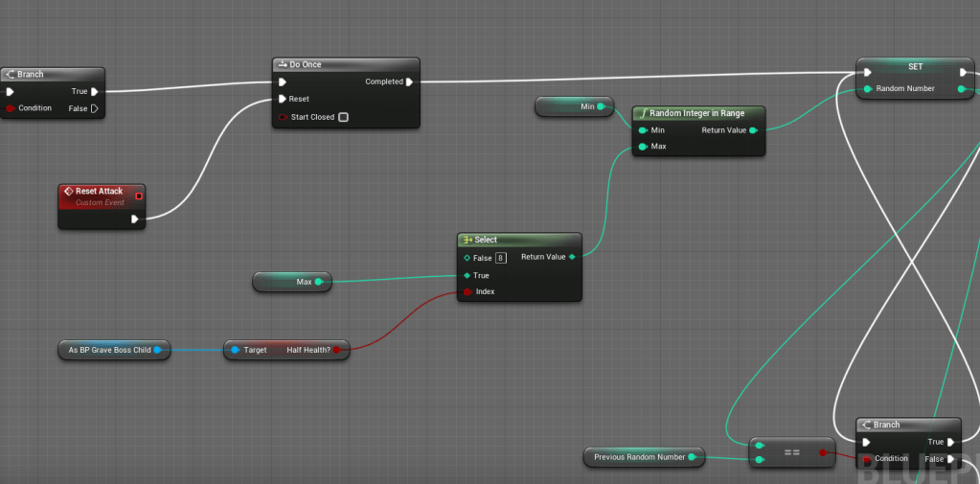This screenshot has height=484, width=980.
Task: Click the Reset Attack execution output pin
Action: 135,219
